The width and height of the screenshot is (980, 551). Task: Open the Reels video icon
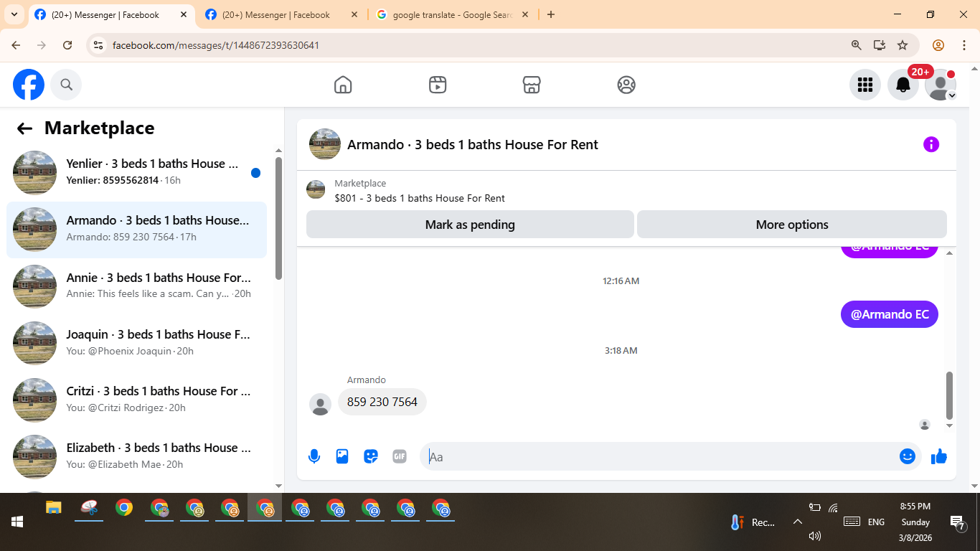(438, 85)
